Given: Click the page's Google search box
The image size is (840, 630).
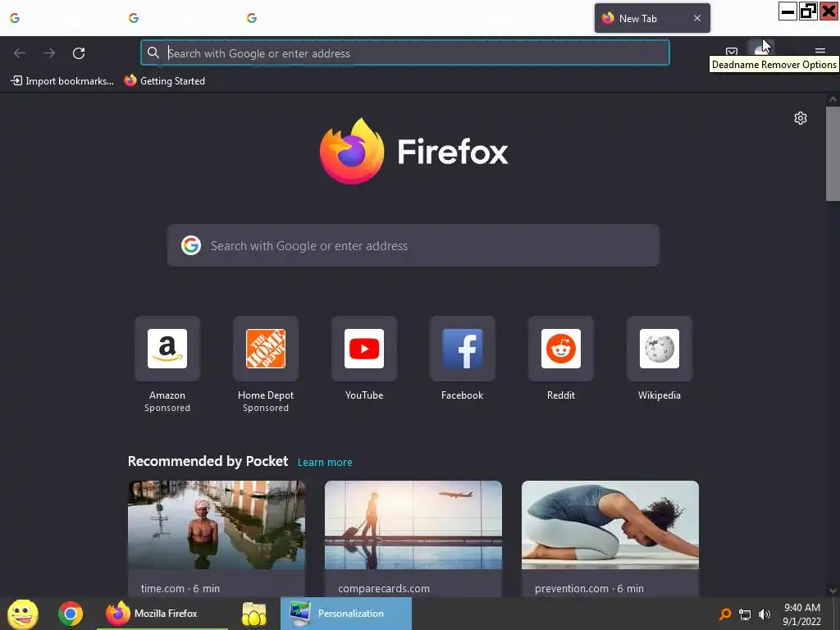Looking at the screenshot, I should click(413, 245).
